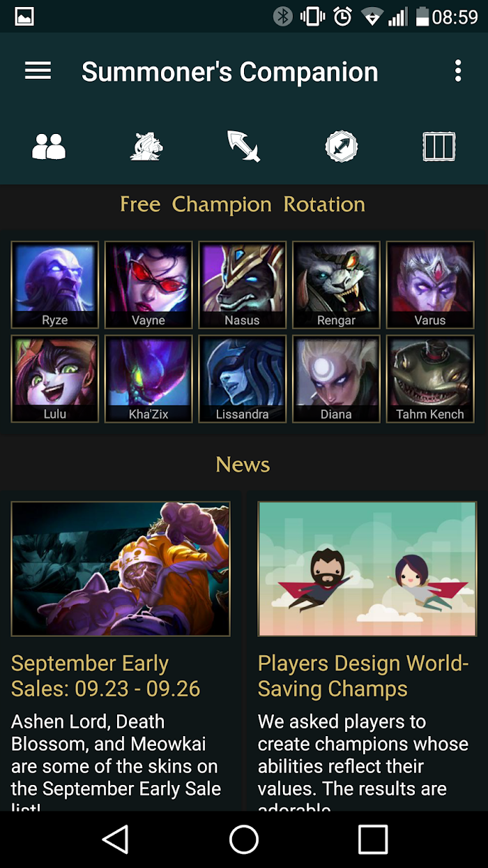Select Ryze champion portrait

click(x=55, y=285)
